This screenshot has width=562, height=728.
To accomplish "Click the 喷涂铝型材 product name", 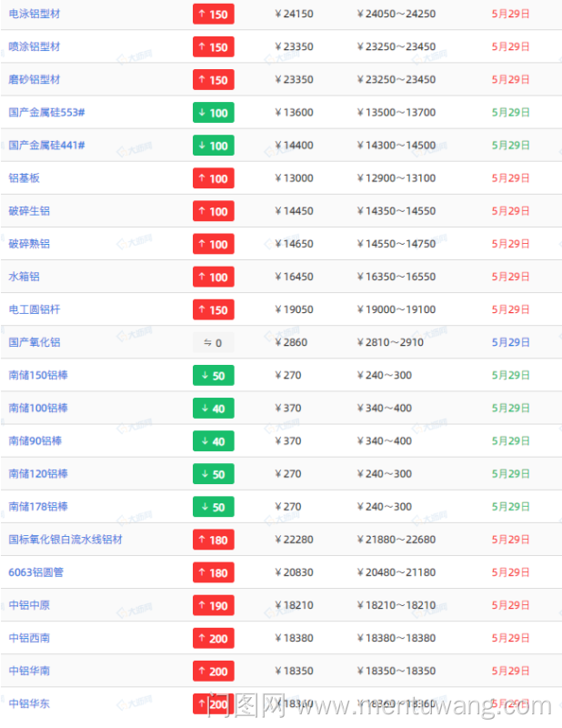I will 35,46.
